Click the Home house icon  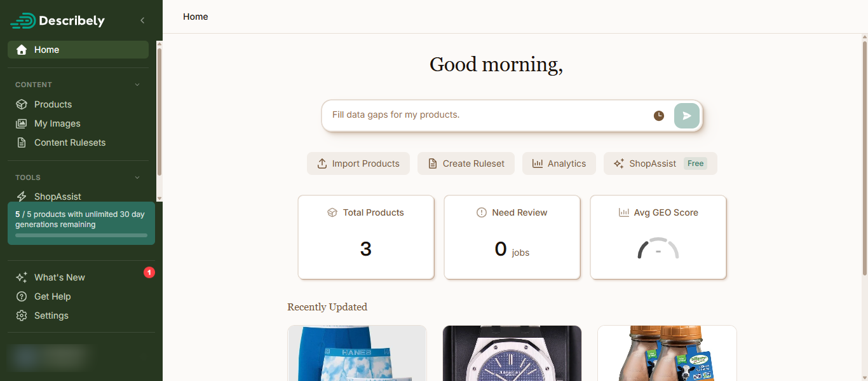(x=22, y=50)
